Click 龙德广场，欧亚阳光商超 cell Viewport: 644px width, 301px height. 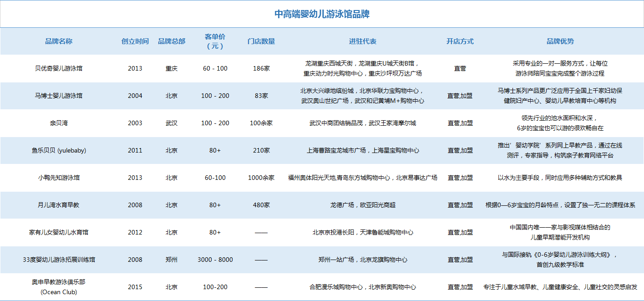(x=363, y=205)
